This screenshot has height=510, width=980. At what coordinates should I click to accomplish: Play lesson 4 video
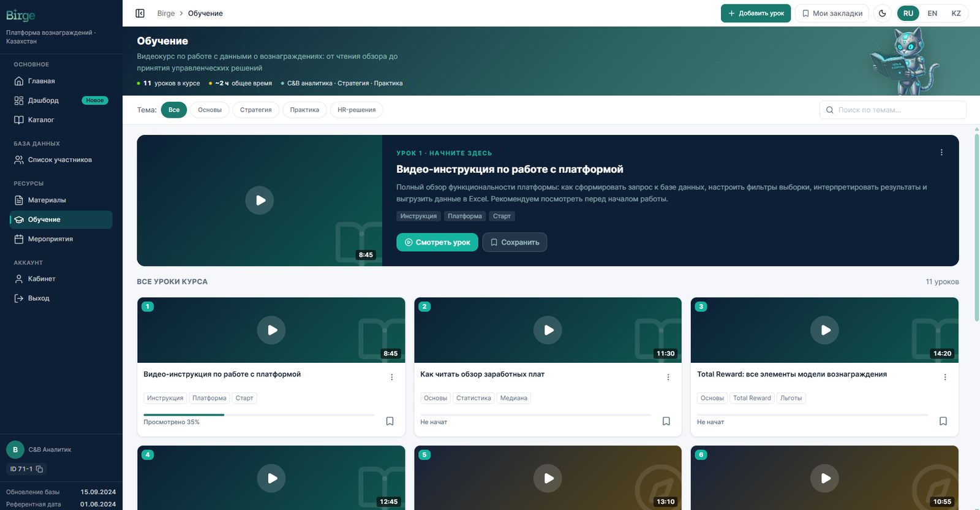coord(271,478)
